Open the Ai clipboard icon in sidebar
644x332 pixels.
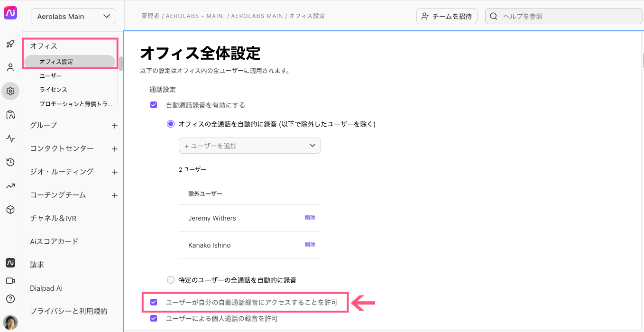click(10, 115)
